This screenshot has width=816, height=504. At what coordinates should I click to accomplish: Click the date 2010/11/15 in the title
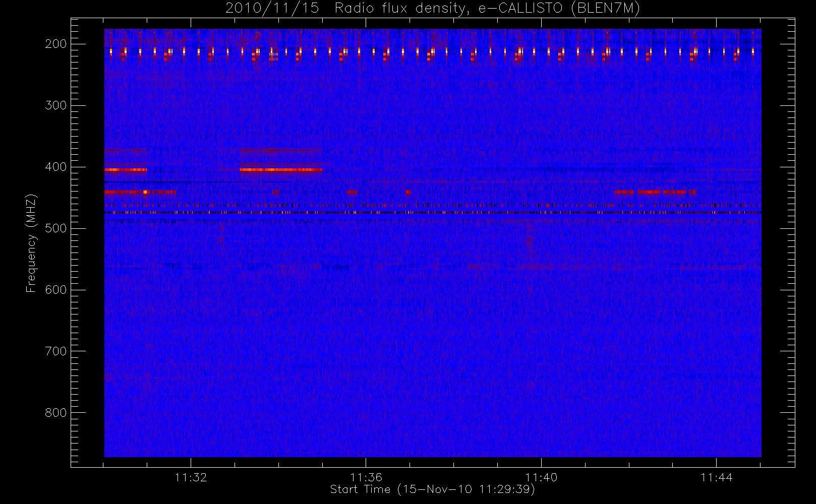click(x=272, y=9)
